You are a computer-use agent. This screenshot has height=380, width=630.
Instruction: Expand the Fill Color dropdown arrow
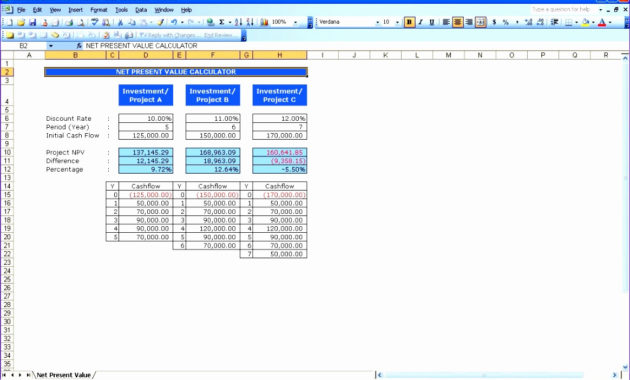[593, 22]
